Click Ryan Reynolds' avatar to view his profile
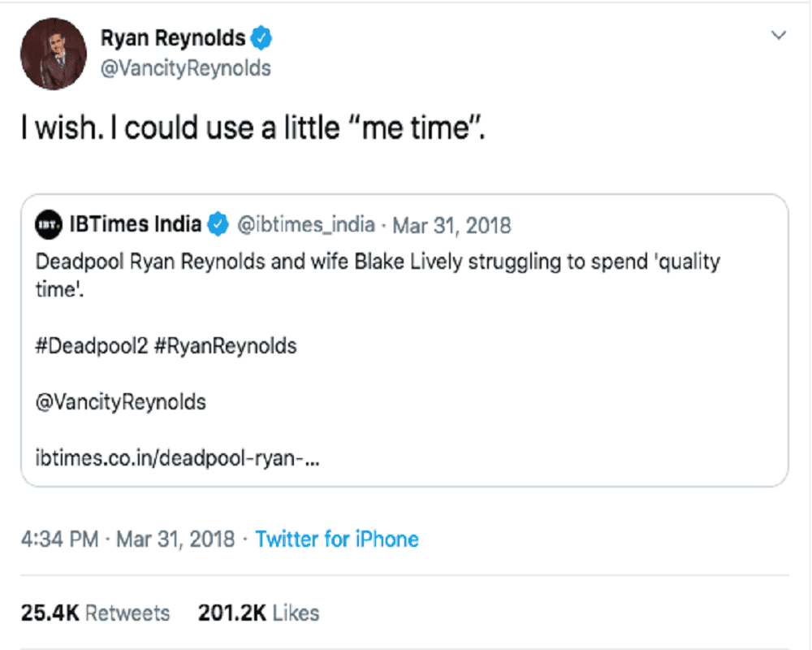Image resolution: width=812 pixels, height=650 pixels. (x=52, y=50)
